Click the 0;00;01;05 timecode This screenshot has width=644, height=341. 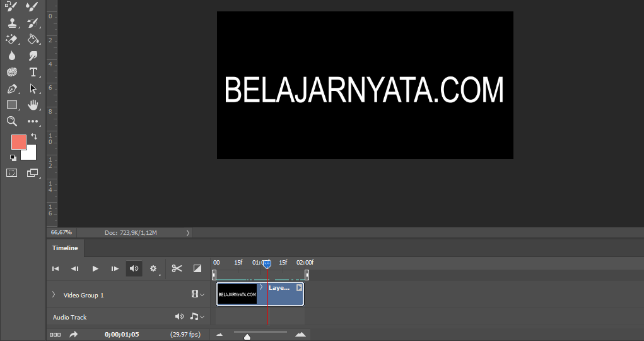point(122,335)
